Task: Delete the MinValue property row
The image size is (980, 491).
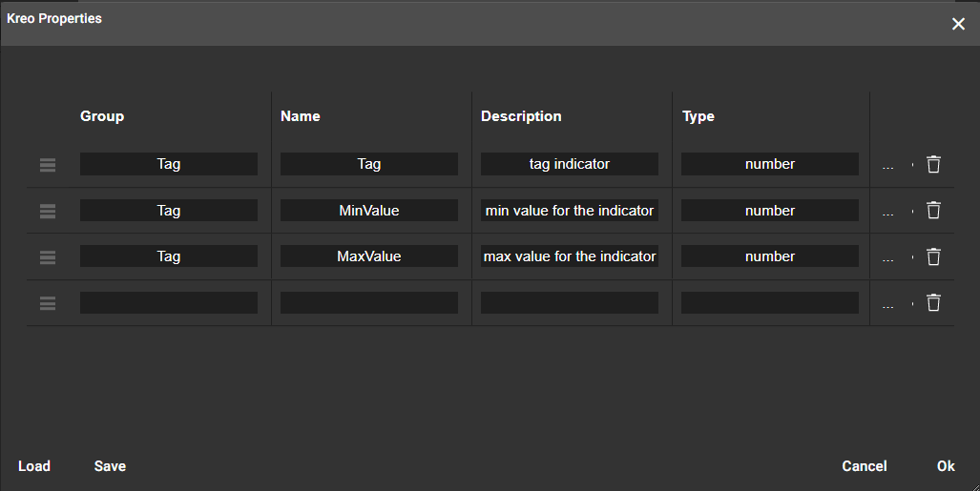Action: [933, 210]
